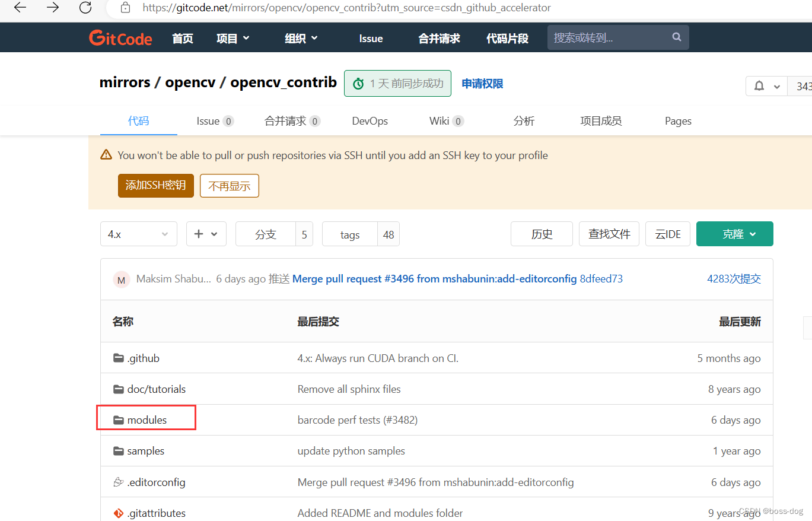The image size is (812, 521).
Task: Select the 代码 tab
Action: [139, 121]
